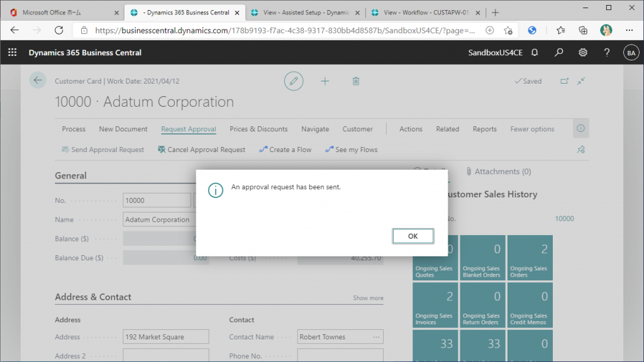This screenshot has width=644, height=362.
Task: Add this page to favorites star icon
Action: [508, 30]
